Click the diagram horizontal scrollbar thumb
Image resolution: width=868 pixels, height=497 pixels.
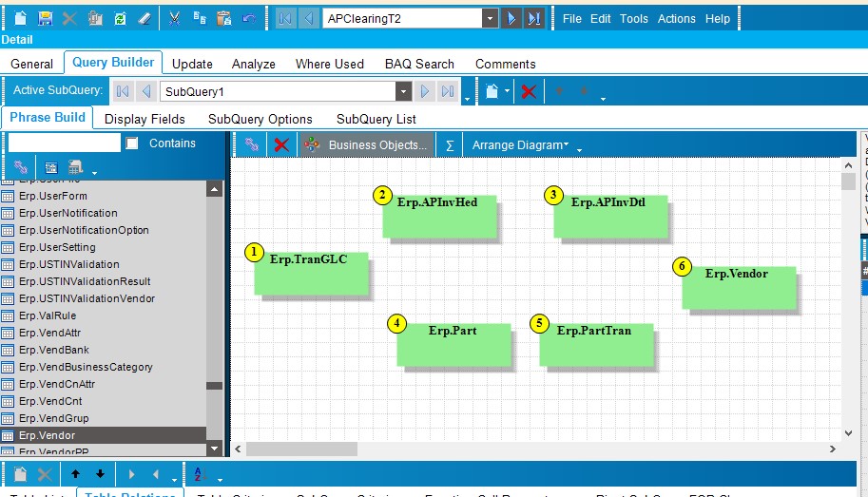click(x=301, y=449)
